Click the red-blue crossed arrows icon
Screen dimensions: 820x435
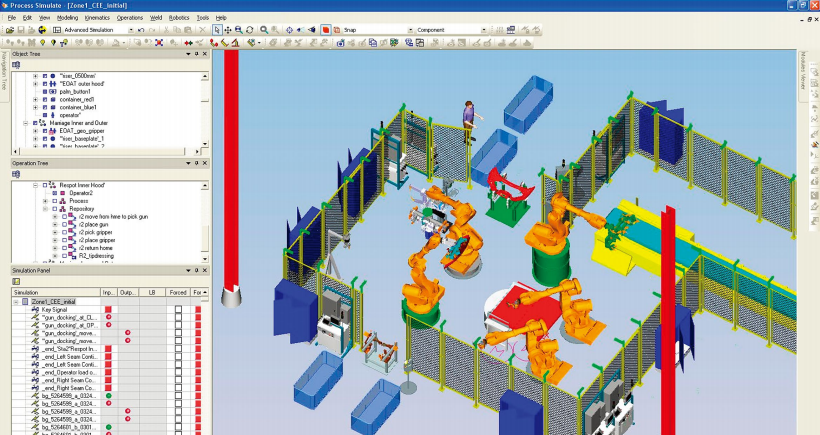159,43
